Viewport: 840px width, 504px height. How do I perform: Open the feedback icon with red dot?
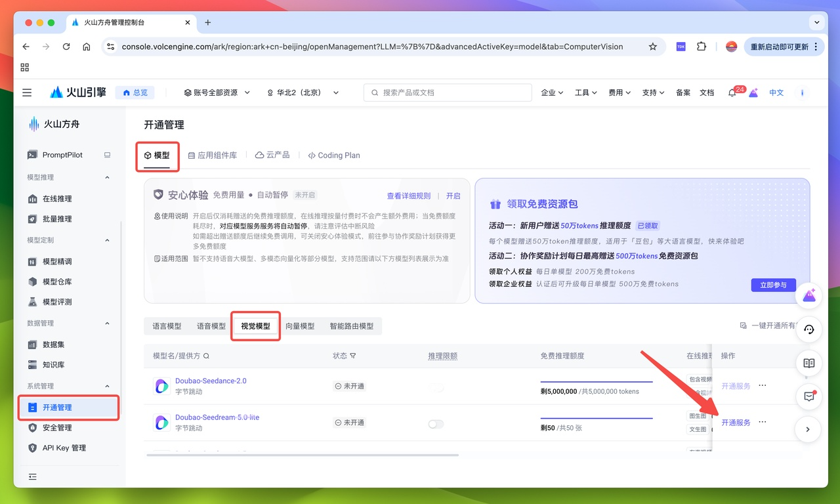(808, 396)
